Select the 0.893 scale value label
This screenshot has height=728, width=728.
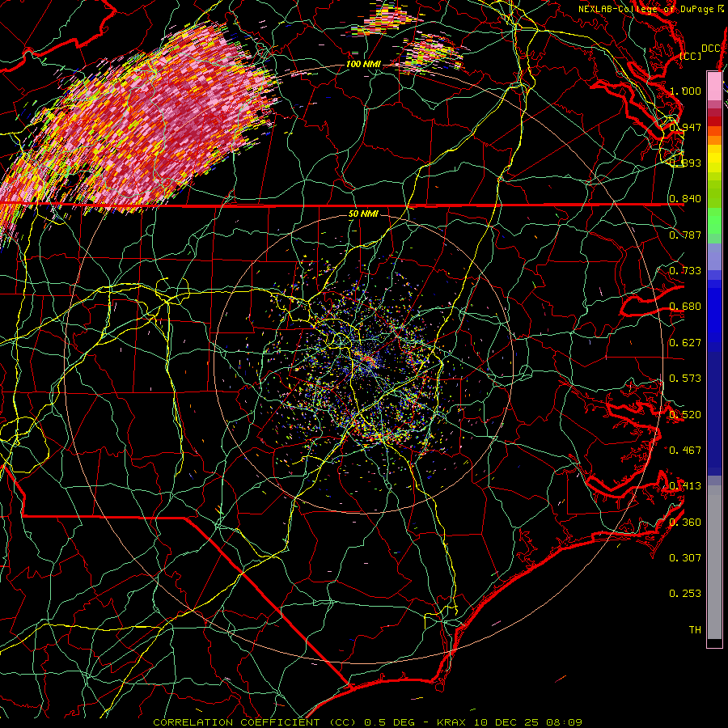(686, 163)
